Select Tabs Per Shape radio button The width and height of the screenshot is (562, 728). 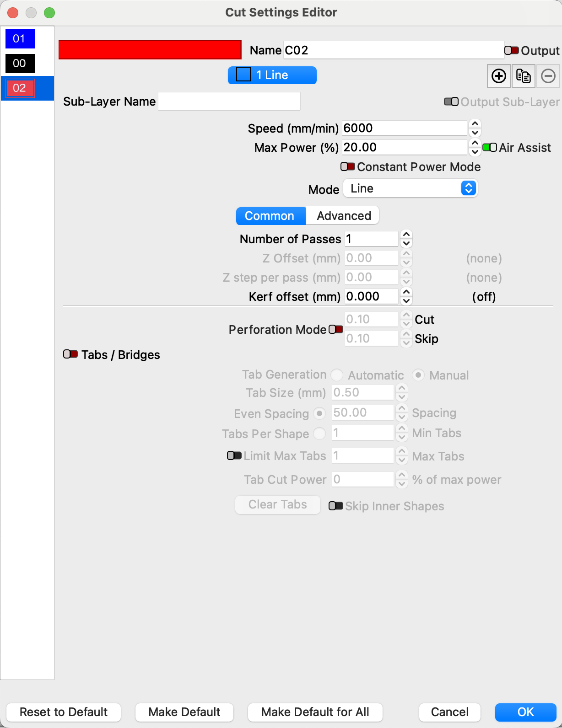(319, 433)
